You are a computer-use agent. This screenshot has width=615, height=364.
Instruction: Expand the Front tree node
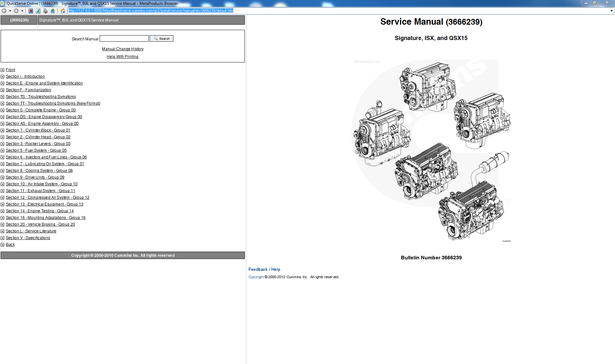[3, 70]
